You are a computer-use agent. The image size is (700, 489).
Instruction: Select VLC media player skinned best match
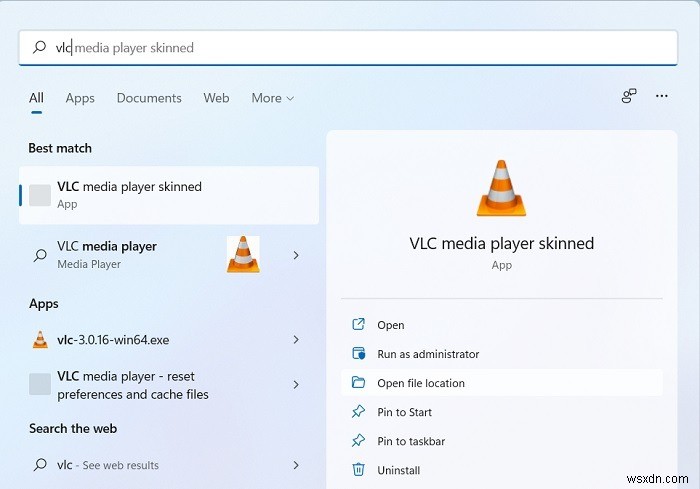coord(169,195)
